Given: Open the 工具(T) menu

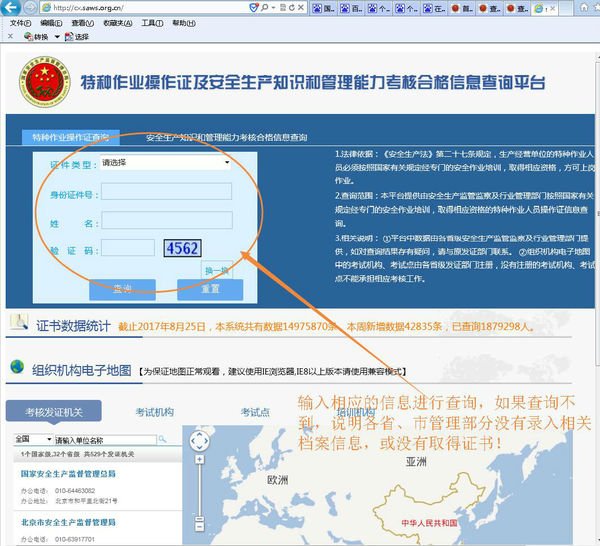Looking at the screenshot, I should pos(152,23).
